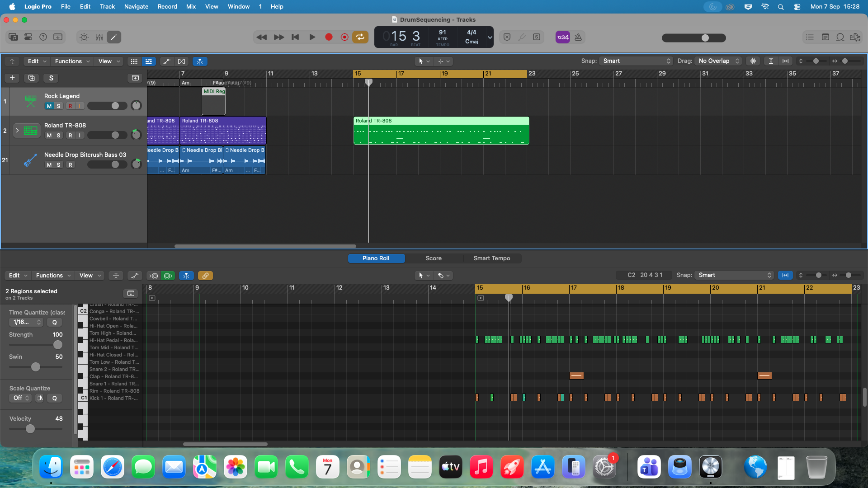Toggle the Count-in 1234 button
The height and width of the screenshot is (488, 868).
[x=563, y=37]
